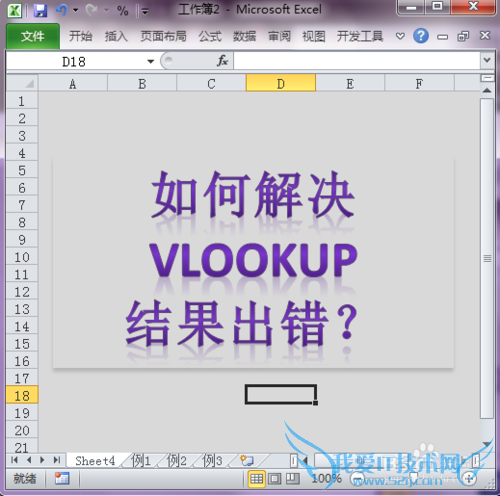The image size is (500, 496).
Task: Expand the formula bar with its arrow
Action: tap(487, 61)
